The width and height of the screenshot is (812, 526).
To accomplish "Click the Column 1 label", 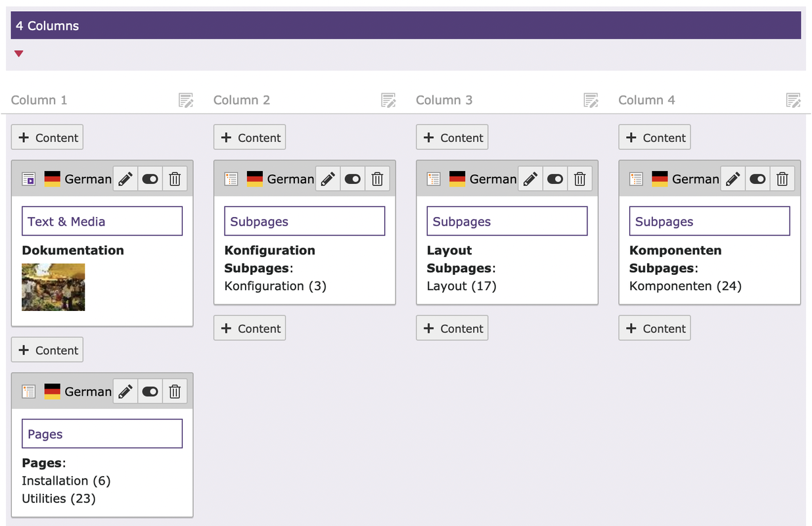I will (39, 100).
